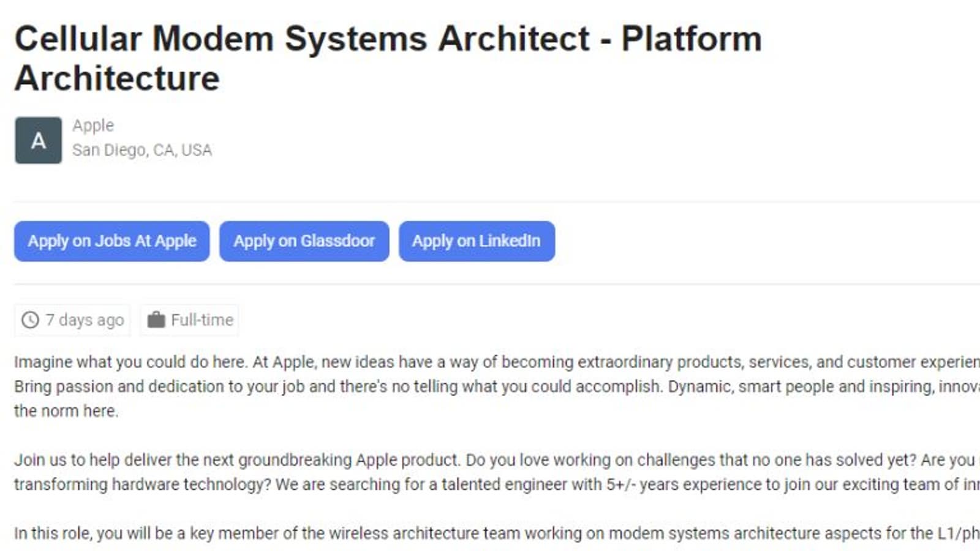Click the "the norm here." text line
Image resolution: width=980 pixels, height=551 pixels.
click(x=66, y=411)
